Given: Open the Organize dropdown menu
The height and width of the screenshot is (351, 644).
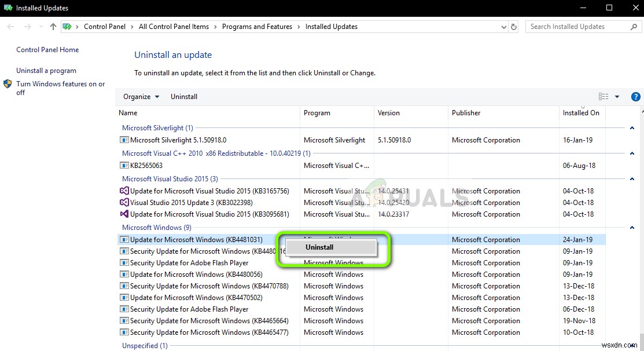Looking at the screenshot, I should 141,96.
